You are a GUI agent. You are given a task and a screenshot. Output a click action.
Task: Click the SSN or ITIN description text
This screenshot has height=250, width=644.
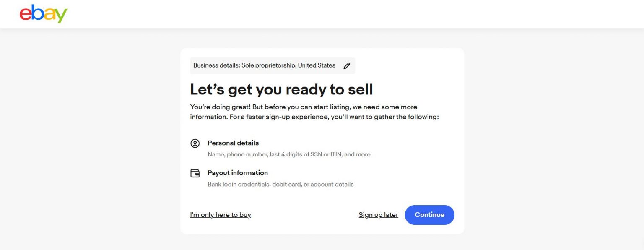(x=289, y=154)
